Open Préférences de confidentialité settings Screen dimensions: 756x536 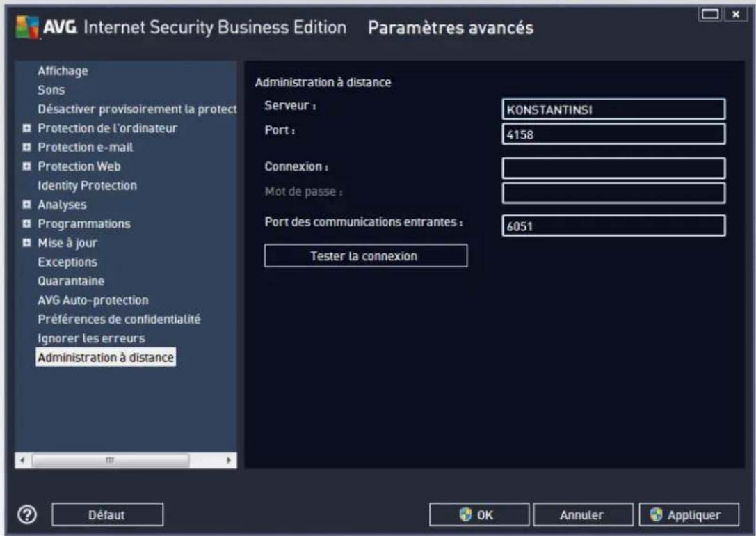pos(119,320)
